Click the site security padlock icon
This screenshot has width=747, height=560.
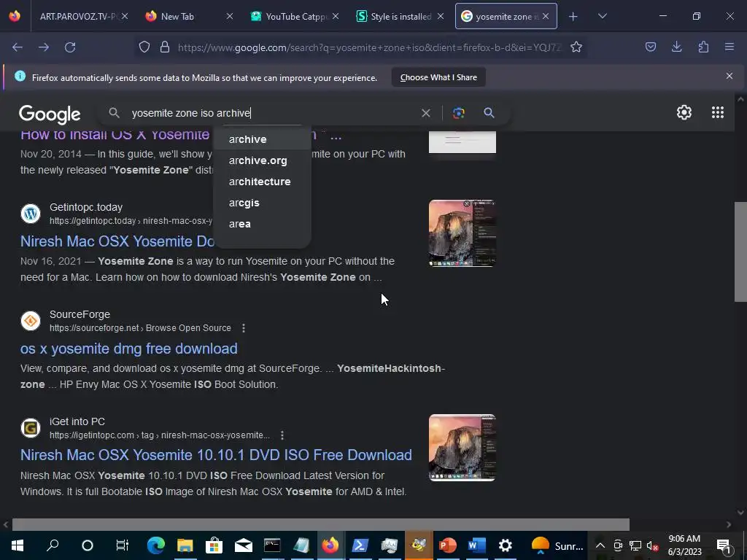[165, 47]
